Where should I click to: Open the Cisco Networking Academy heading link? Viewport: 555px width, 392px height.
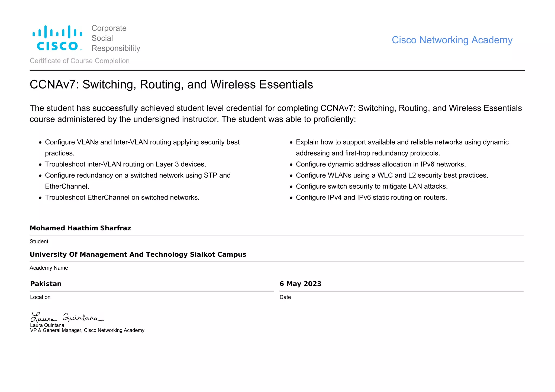pos(452,40)
